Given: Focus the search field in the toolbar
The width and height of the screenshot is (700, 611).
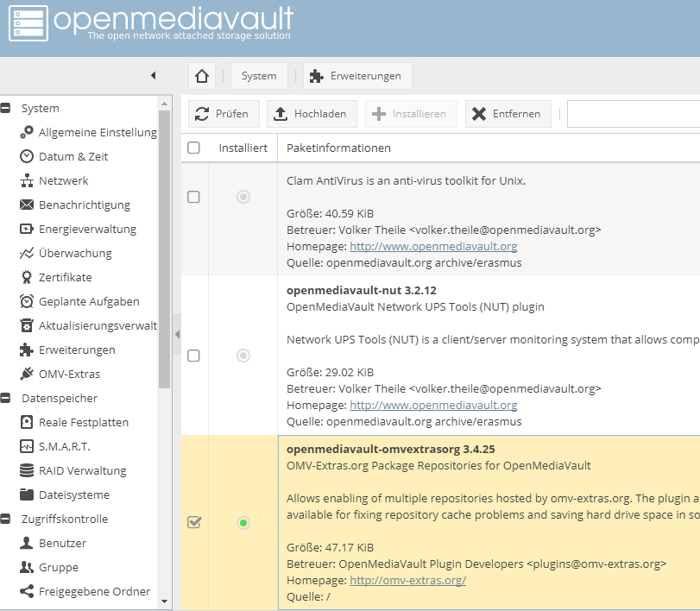Looking at the screenshot, I should pos(634,114).
